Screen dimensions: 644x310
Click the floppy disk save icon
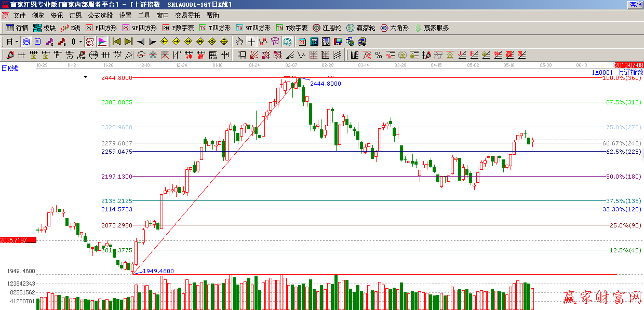338,42
